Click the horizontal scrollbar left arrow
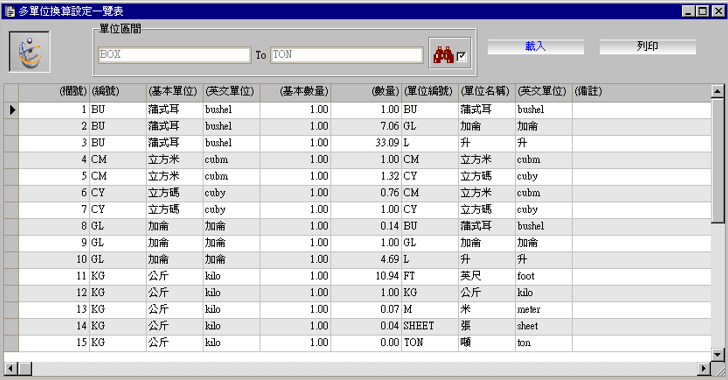The width and height of the screenshot is (728, 380). coord(11,369)
